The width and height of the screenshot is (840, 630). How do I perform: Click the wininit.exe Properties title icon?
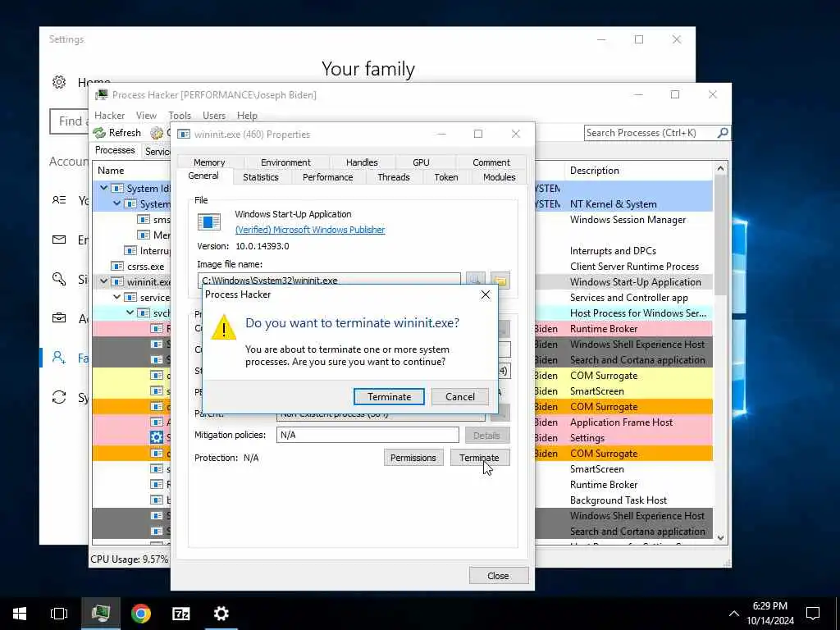point(183,134)
